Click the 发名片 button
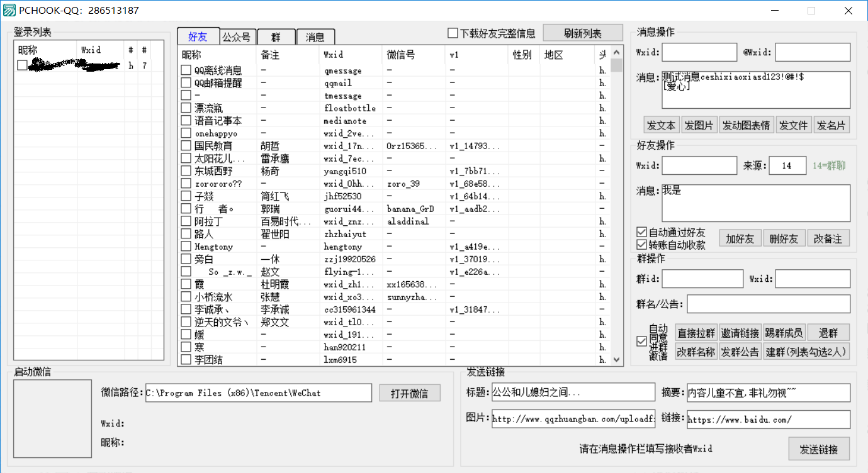The width and height of the screenshot is (868, 473). 831,125
